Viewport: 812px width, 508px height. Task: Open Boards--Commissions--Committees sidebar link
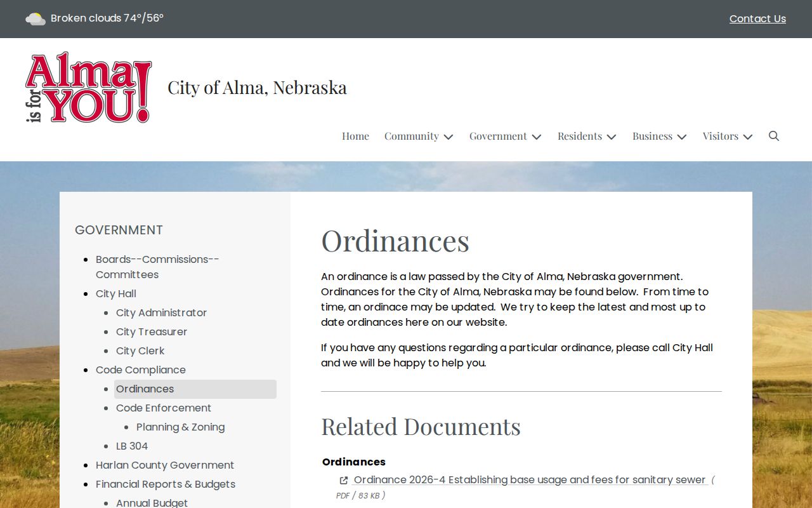click(x=157, y=267)
